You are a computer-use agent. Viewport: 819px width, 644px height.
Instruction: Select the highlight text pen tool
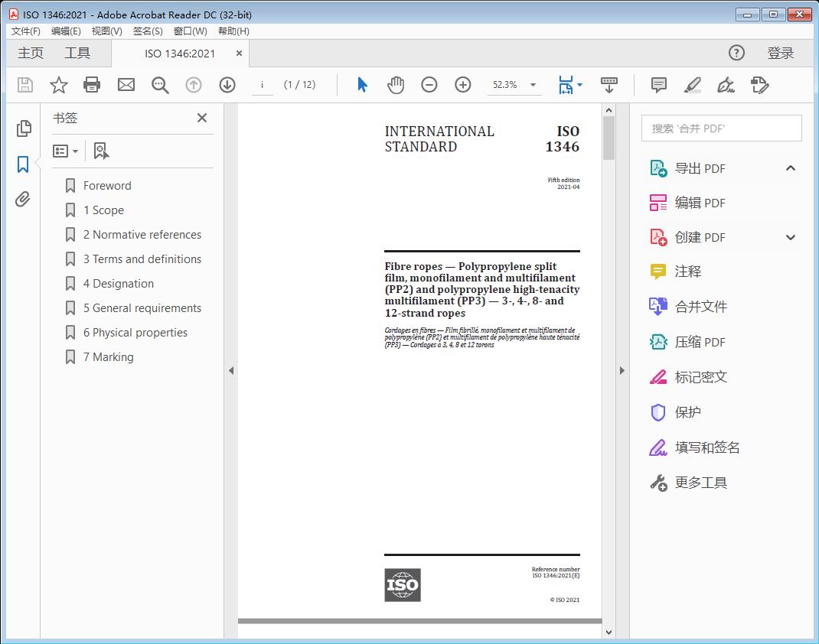click(x=692, y=85)
